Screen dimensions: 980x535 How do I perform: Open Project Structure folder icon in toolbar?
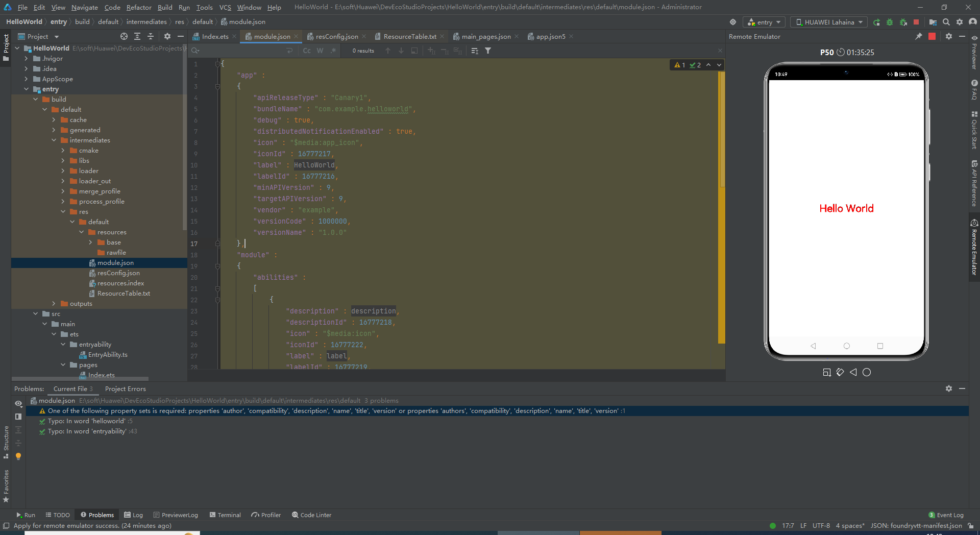(x=933, y=22)
